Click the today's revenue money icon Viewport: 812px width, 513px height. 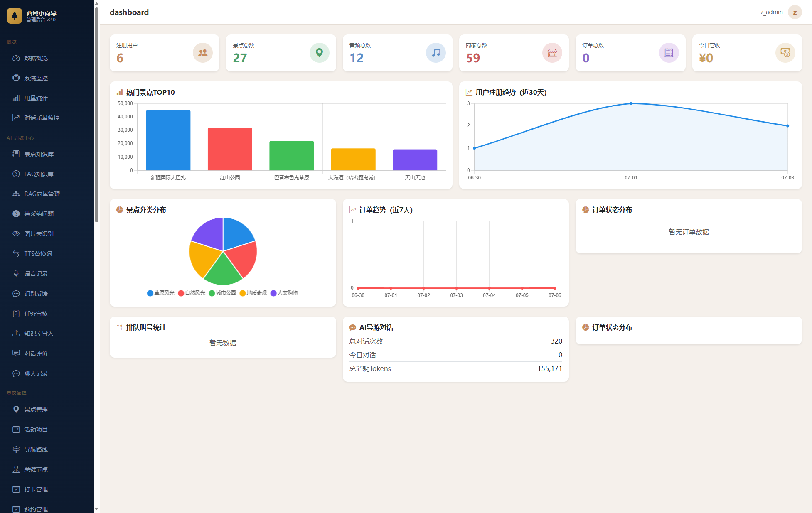click(x=785, y=53)
